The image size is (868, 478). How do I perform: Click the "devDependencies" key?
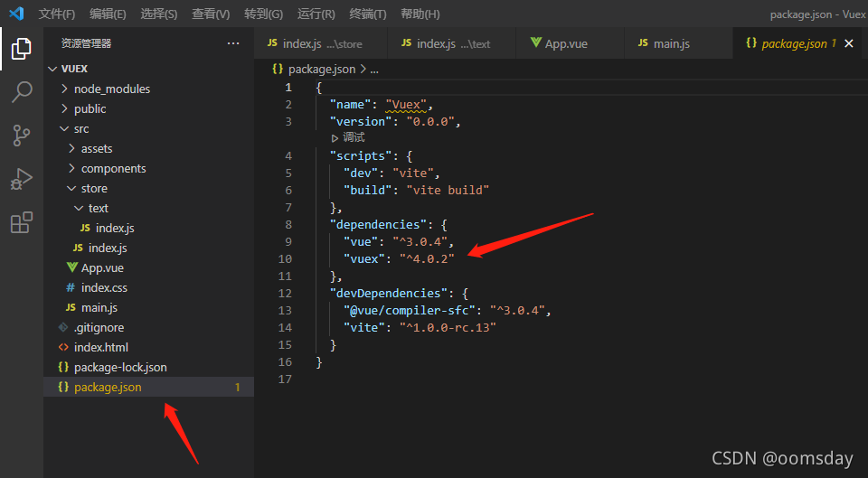click(x=389, y=294)
